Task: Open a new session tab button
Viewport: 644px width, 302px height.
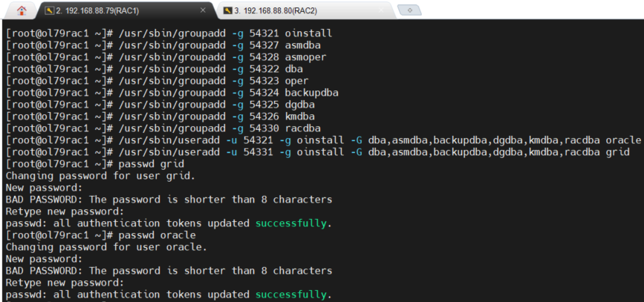Action: [x=409, y=10]
